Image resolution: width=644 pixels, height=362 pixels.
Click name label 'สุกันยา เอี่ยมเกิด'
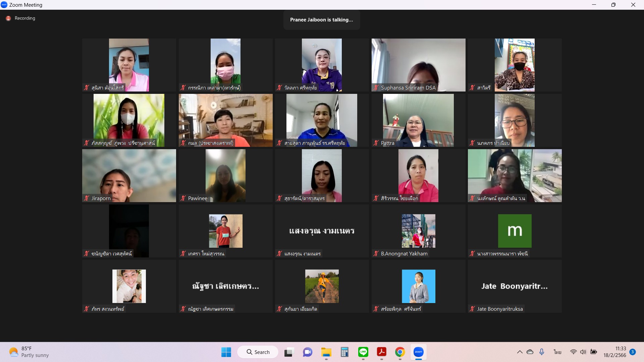point(301,309)
